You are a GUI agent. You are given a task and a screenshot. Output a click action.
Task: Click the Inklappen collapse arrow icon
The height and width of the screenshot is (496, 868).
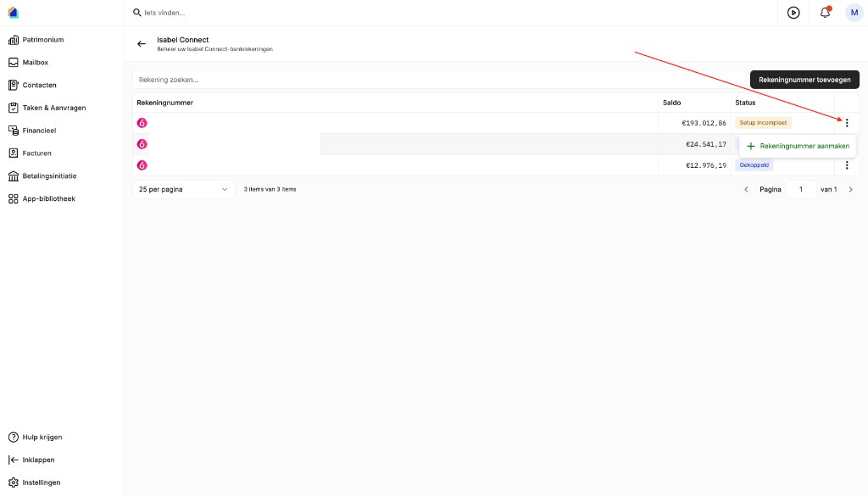14,460
